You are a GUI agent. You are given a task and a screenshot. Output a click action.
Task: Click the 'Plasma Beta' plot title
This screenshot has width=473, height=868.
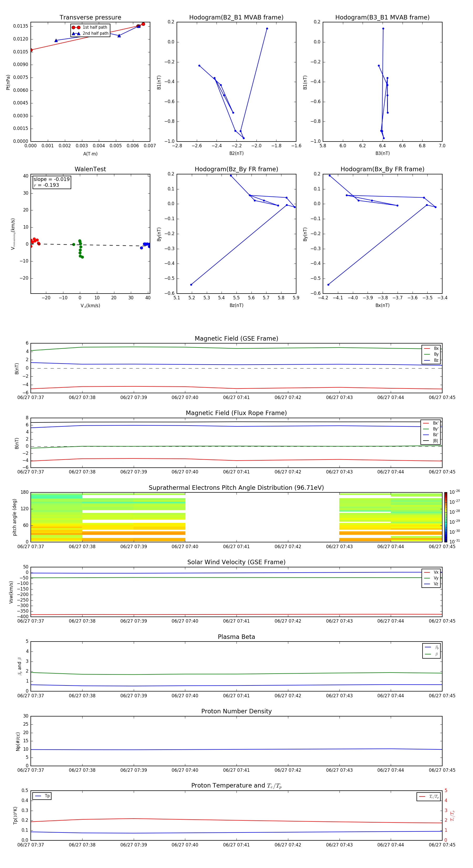click(x=236, y=637)
